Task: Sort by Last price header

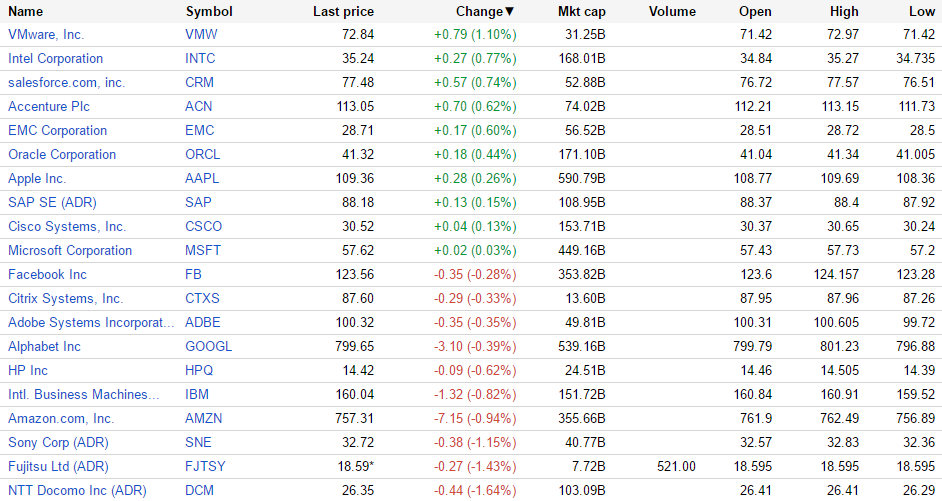Action: pos(343,11)
